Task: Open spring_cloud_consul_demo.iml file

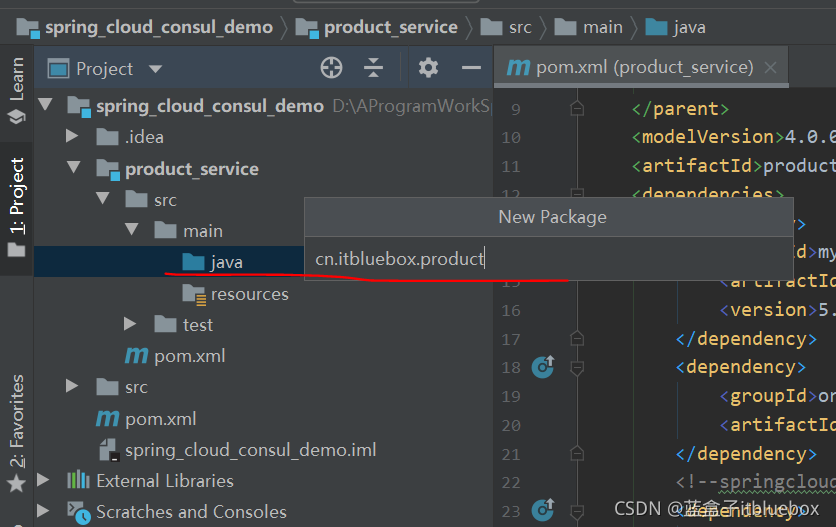Action: pos(251,450)
